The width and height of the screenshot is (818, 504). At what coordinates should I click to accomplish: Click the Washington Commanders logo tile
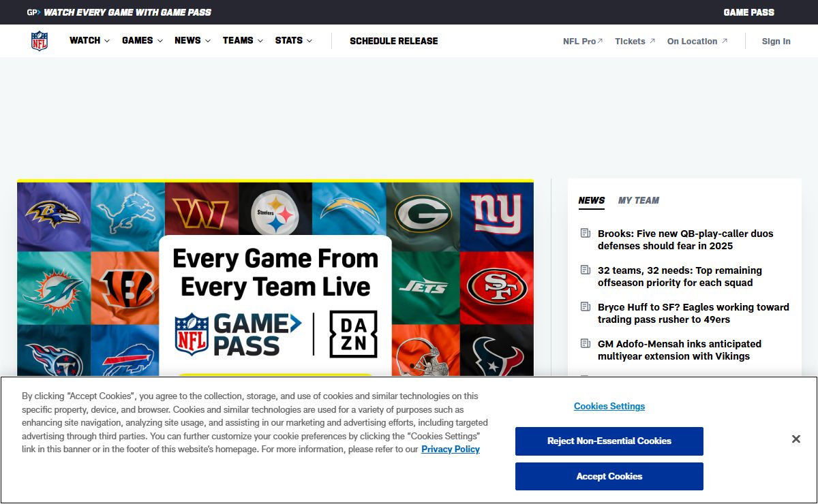point(201,209)
